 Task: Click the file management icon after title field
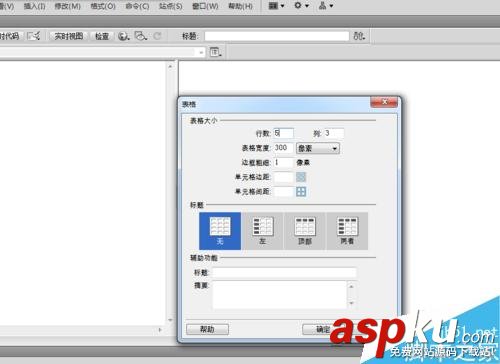359,36
